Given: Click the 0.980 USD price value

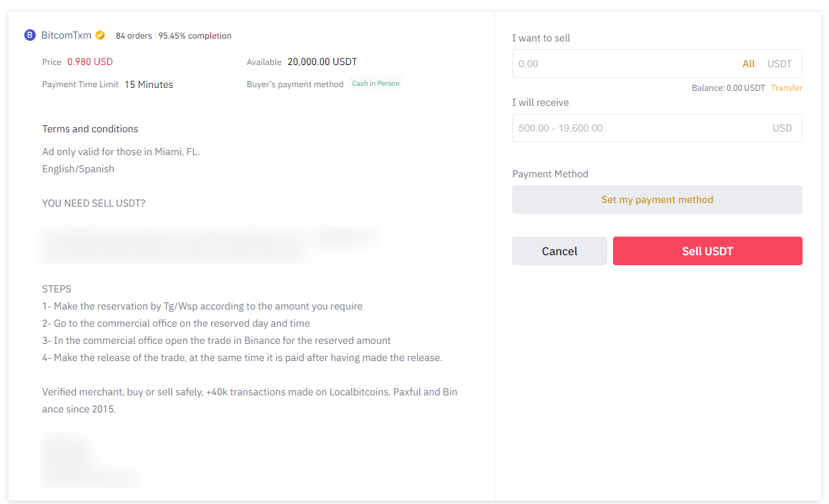Looking at the screenshot, I should click(90, 61).
